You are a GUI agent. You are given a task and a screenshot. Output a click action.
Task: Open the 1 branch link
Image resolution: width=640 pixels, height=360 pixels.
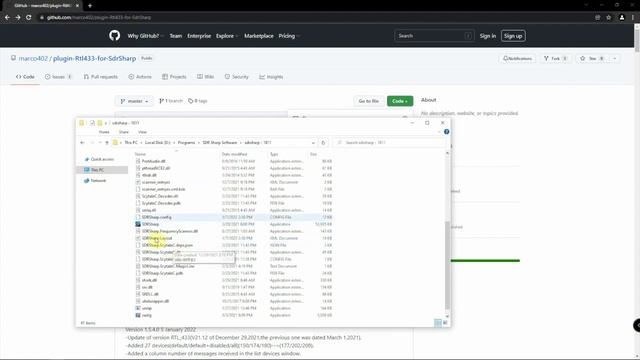pos(171,101)
